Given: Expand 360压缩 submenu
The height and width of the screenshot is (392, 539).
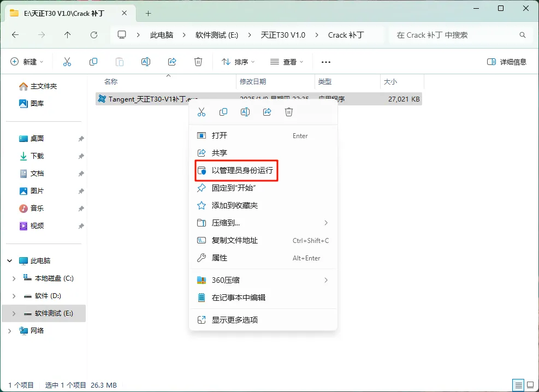Looking at the screenshot, I should [326, 280].
